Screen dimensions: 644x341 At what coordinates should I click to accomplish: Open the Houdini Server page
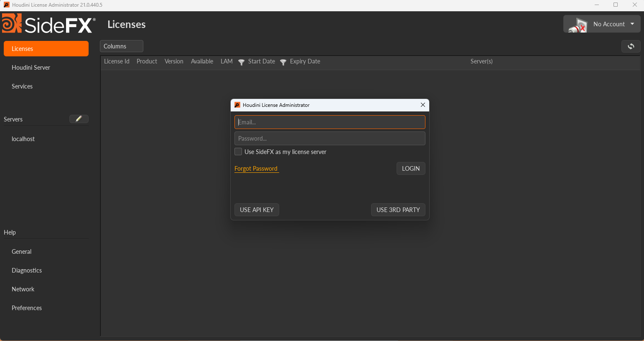click(31, 68)
